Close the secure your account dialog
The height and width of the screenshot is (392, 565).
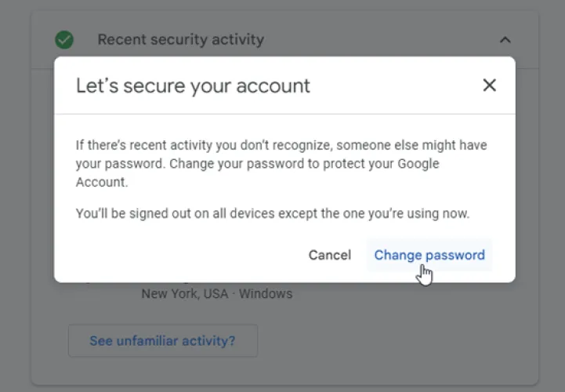point(490,85)
